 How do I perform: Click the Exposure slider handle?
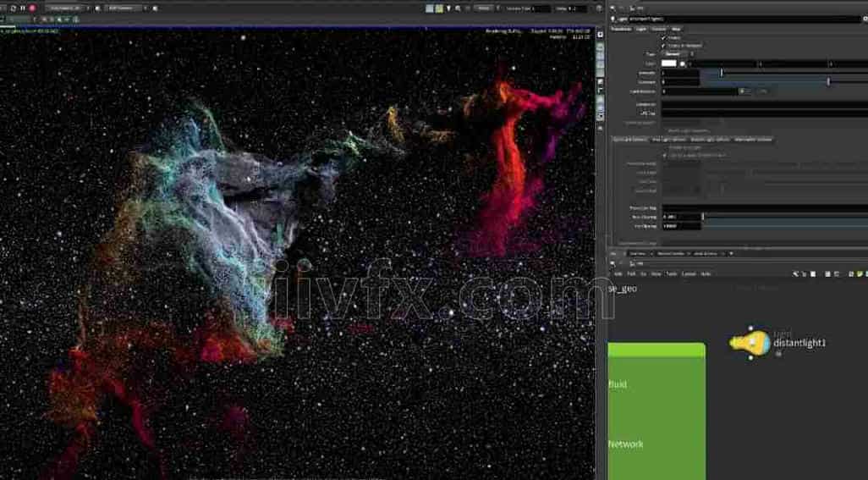click(828, 82)
